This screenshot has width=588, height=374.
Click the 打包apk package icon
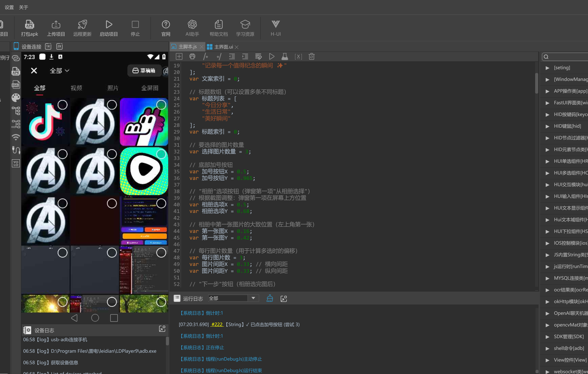click(29, 24)
